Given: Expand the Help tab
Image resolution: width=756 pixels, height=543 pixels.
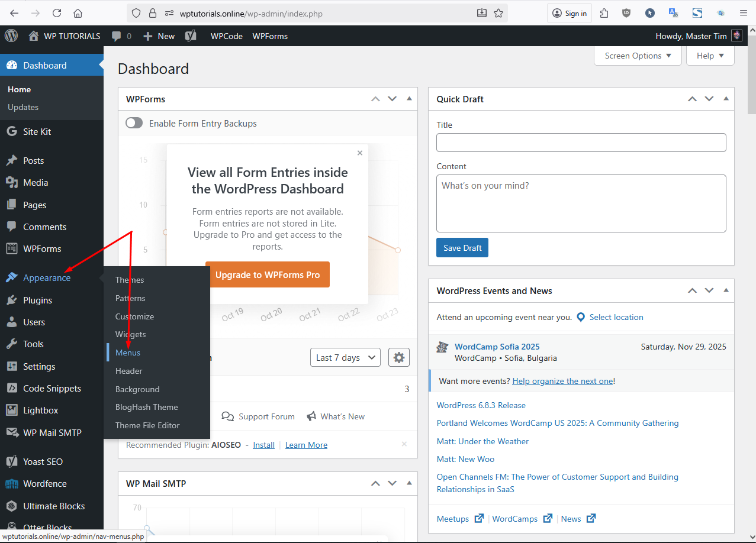Looking at the screenshot, I should coord(710,56).
